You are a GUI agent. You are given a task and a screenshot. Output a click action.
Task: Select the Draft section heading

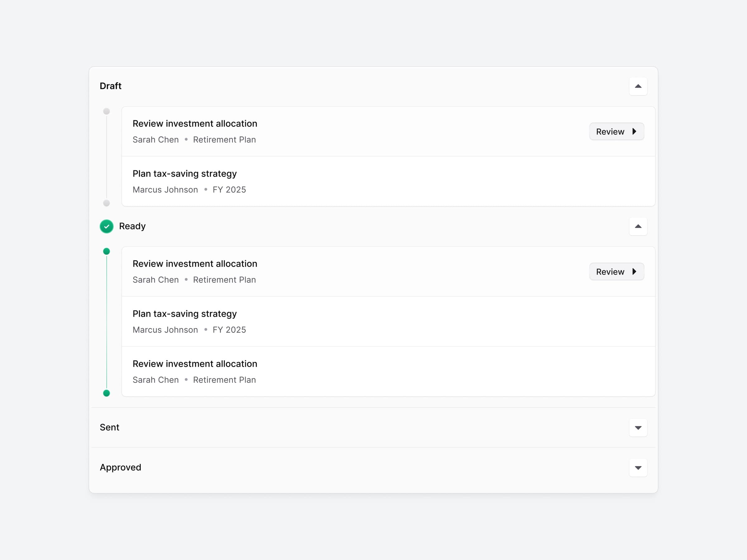tap(110, 86)
